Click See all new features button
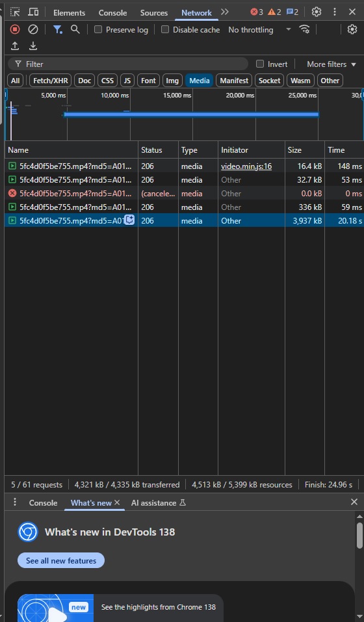The height and width of the screenshot is (622, 364). 61,560
